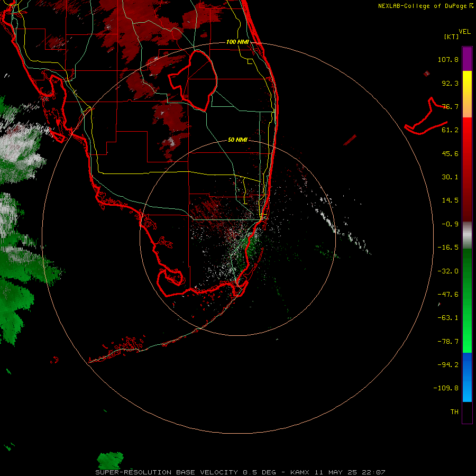The image size is (476, 476).
Task: Click the gray near-zero segment of the color bar
Action: click(x=467, y=235)
